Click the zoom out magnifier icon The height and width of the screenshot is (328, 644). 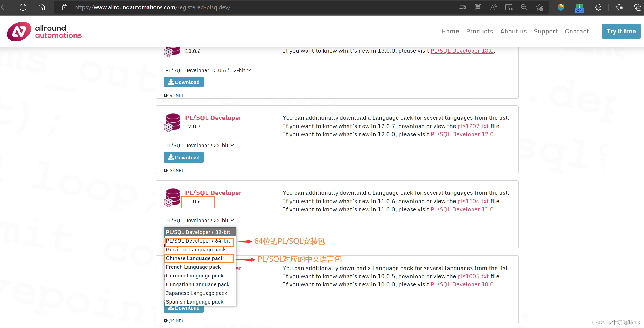[x=524, y=7]
